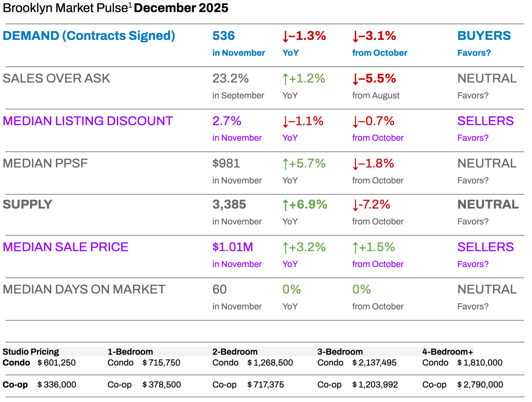Click the green up arrow next to +1.5%
The width and height of the screenshot is (532, 402).
[x=355, y=248]
